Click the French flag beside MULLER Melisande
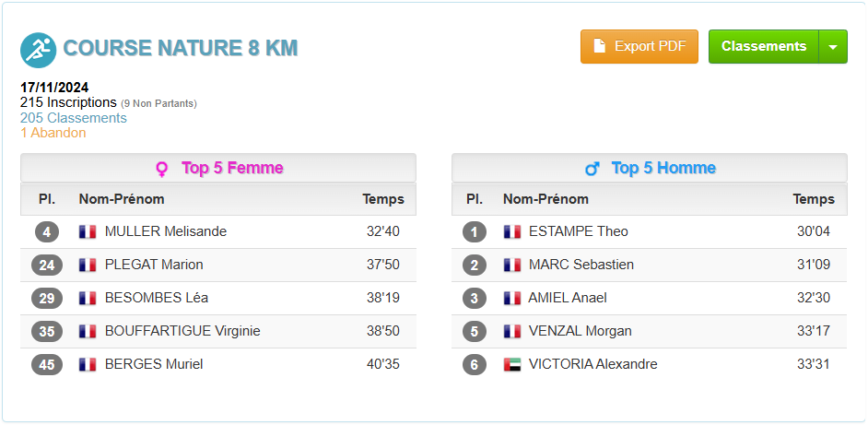Viewport: 868px width, 425px height. pos(88,231)
